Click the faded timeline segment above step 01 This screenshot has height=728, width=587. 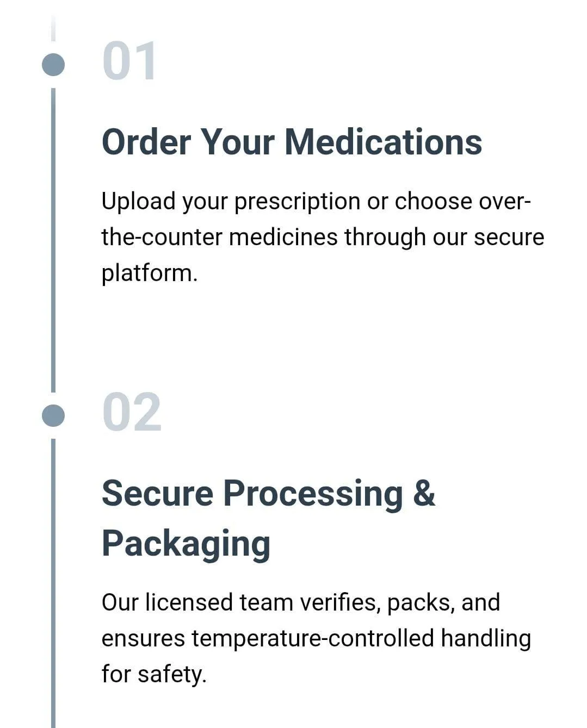tap(53, 28)
